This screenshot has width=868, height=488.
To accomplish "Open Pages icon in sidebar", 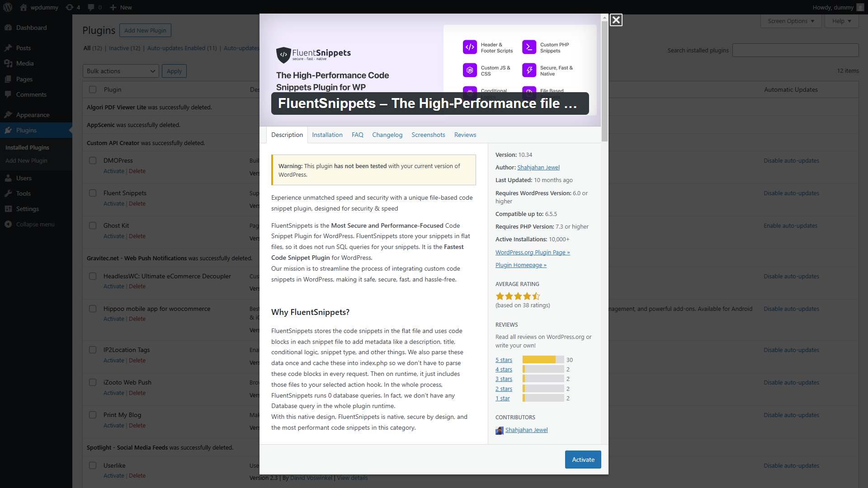I will click(8, 79).
